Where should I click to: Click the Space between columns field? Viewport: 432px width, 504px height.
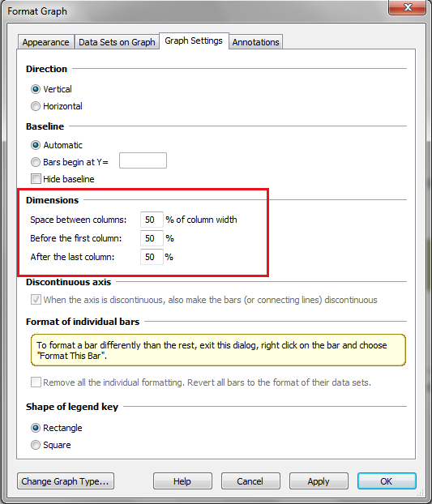(x=152, y=220)
